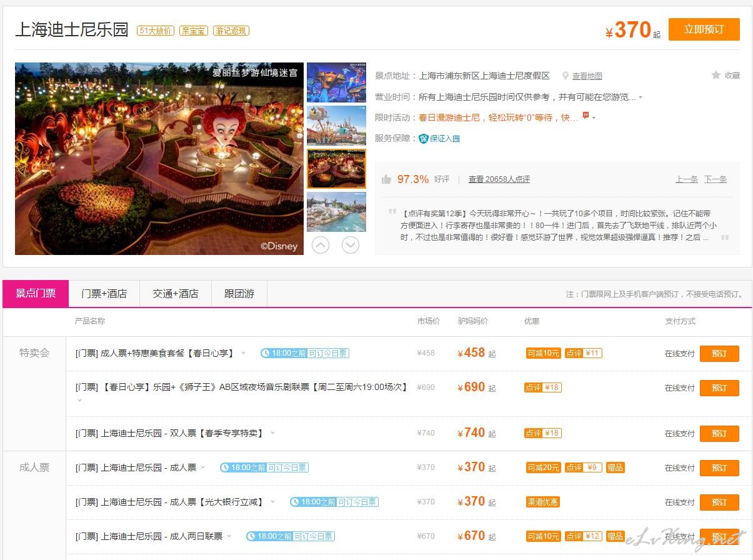Open 查看 20658人点评 reviews link
The width and height of the screenshot is (753, 560).
(x=499, y=179)
